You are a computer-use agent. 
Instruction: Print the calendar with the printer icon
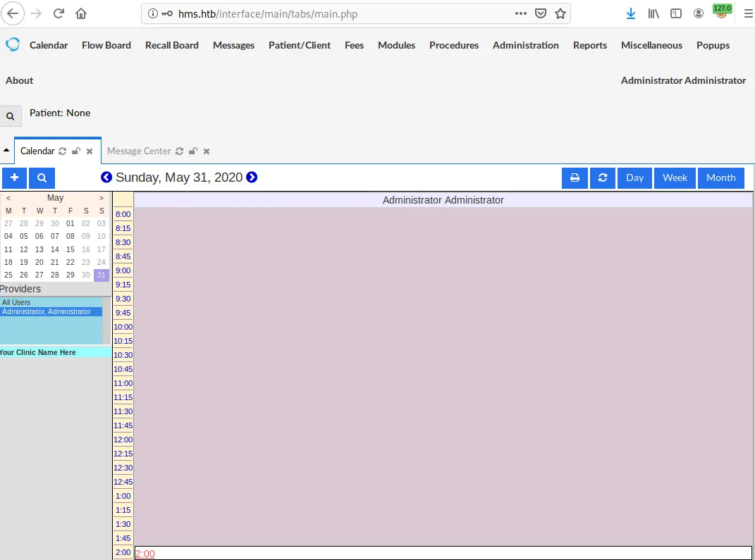pos(575,178)
